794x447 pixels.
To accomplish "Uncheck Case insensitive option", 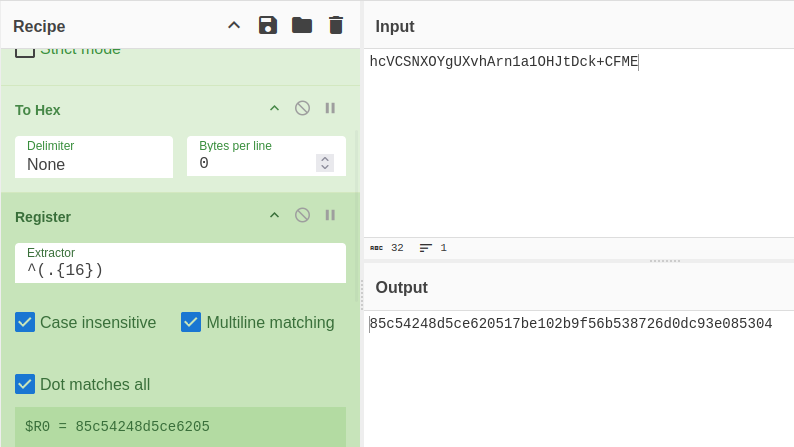I will [x=25, y=322].
